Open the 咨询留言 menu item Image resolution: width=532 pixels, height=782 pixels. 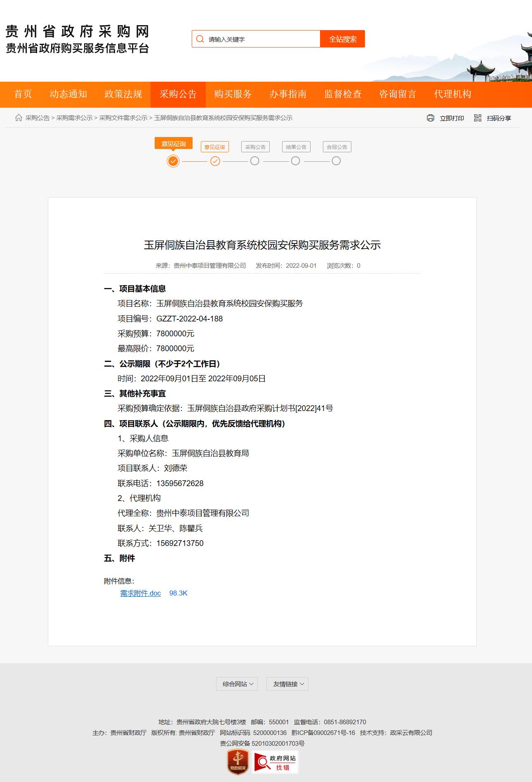(x=398, y=94)
